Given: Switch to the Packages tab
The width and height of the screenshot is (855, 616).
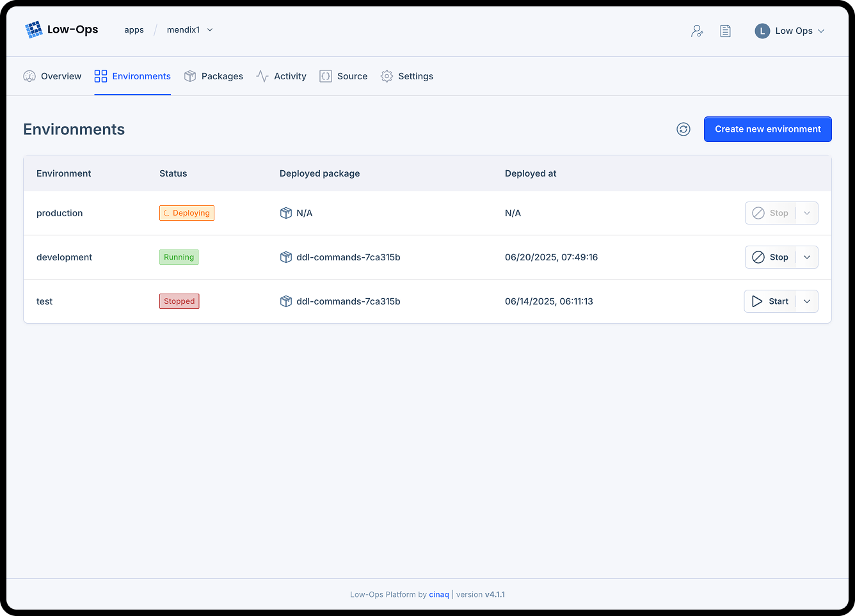Looking at the screenshot, I should coord(214,75).
